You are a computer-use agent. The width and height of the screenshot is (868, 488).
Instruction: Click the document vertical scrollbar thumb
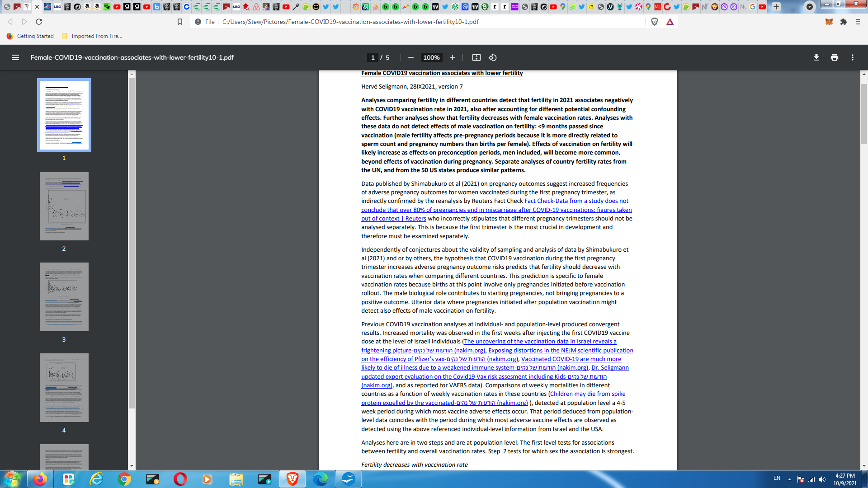(x=864, y=114)
